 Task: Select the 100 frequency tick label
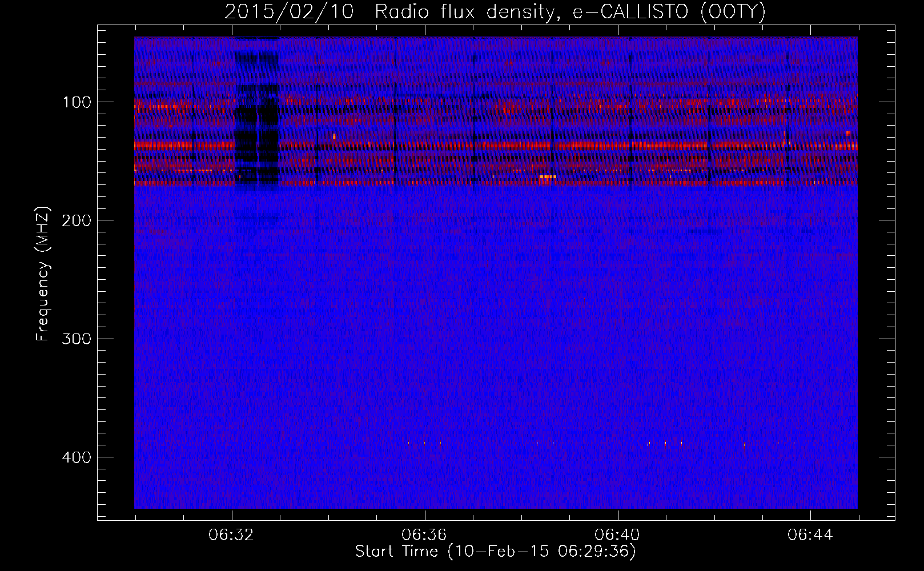pyautogui.click(x=78, y=102)
